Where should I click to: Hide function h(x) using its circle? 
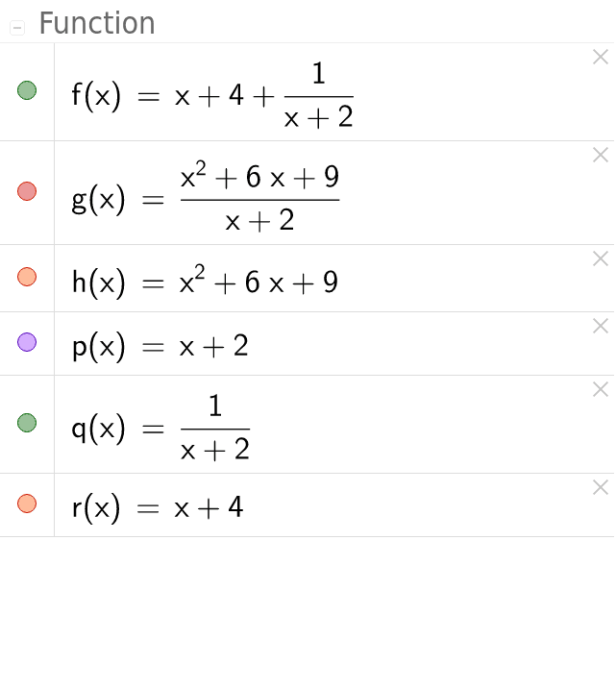tap(27, 277)
